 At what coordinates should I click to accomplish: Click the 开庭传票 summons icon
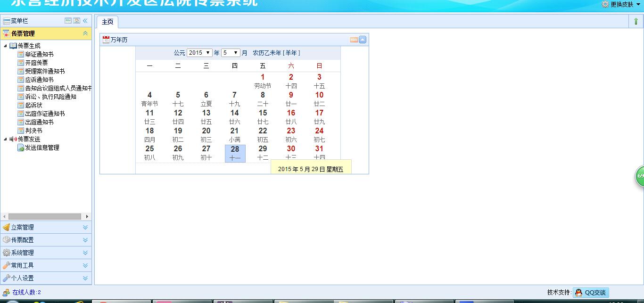[21, 63]
